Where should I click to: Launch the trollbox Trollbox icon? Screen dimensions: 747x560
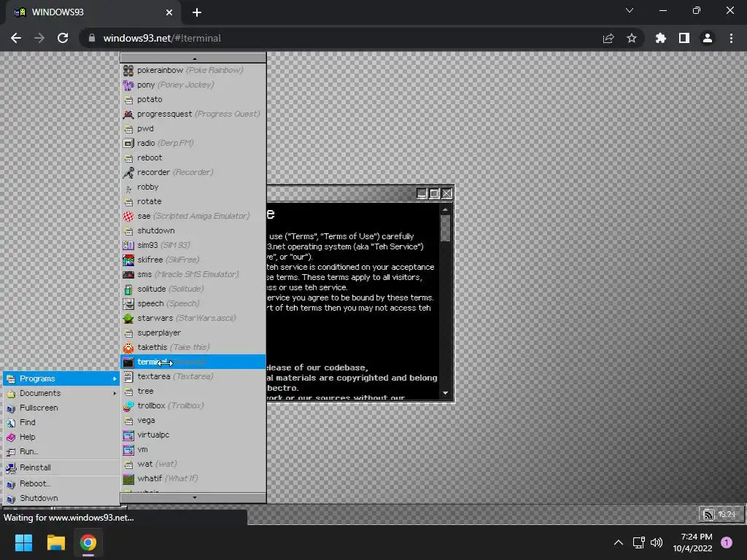coord(128,405)
